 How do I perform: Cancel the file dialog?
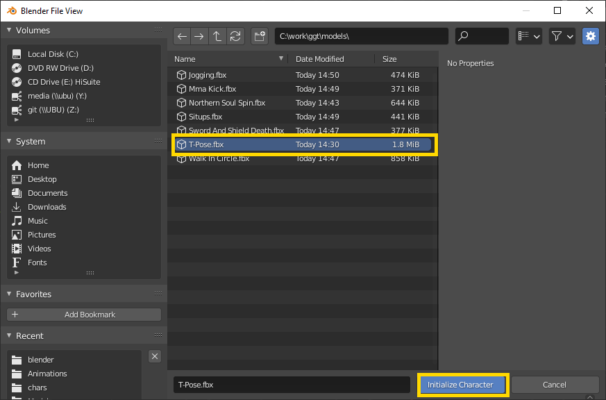coord(554,385)
